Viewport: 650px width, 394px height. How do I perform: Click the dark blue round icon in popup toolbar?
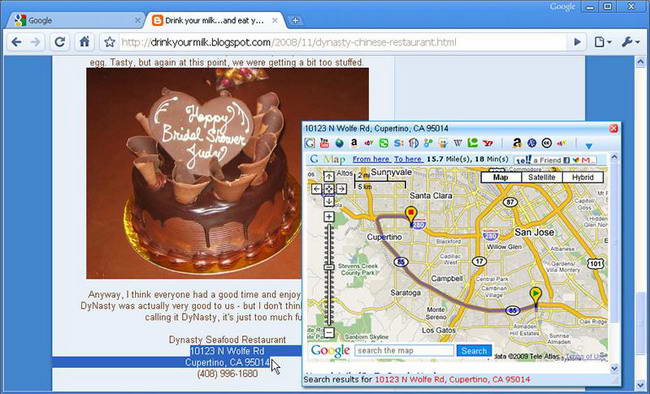pos(531,143)
